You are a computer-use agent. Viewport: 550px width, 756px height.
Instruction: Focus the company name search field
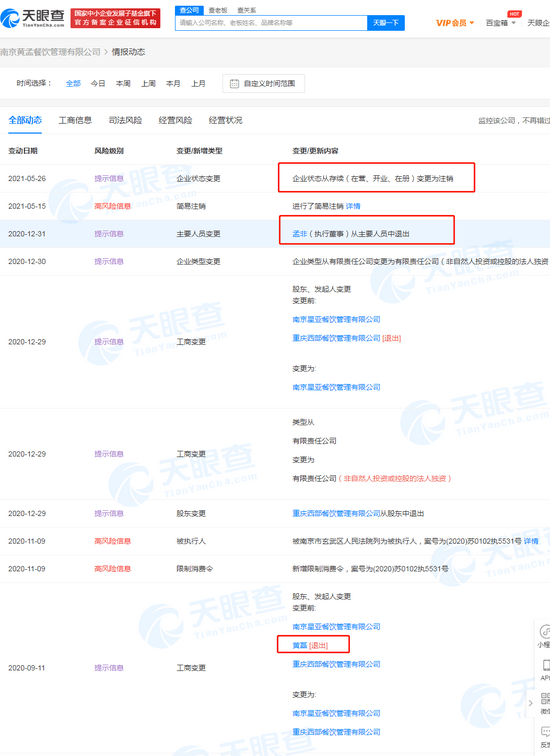coord(271,23)
